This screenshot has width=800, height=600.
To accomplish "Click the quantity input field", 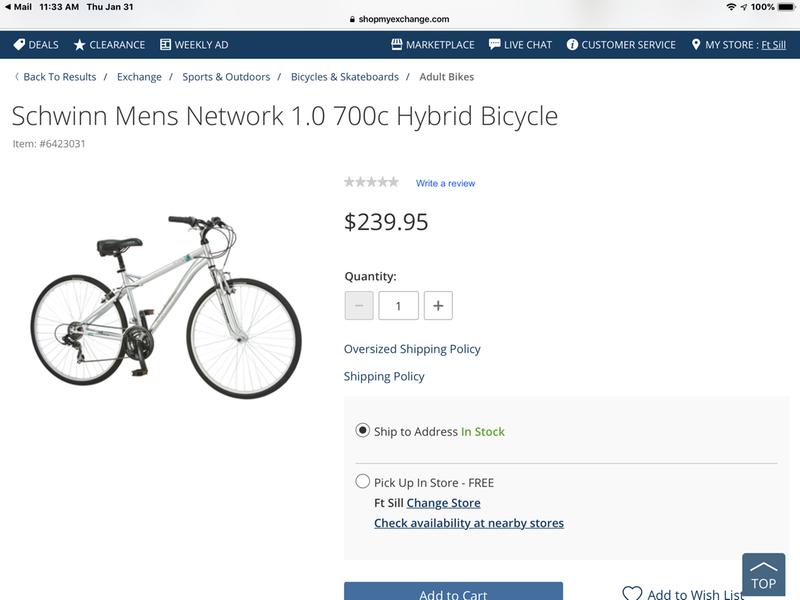I will pos(398,306).
